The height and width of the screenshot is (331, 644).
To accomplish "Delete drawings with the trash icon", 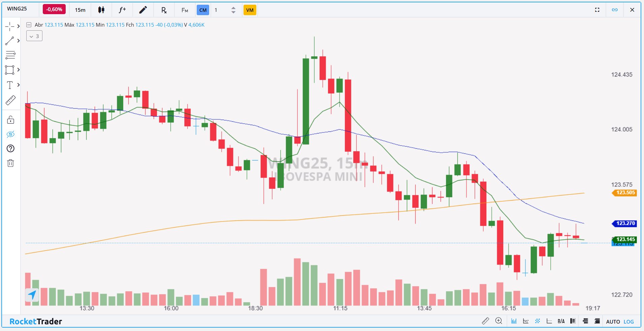I will (x=10, y=163).
